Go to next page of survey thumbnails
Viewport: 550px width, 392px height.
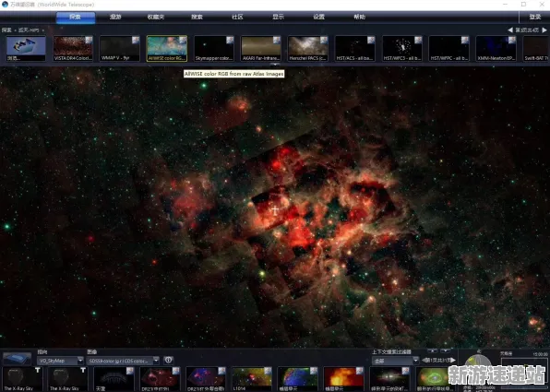coord(544,30)
